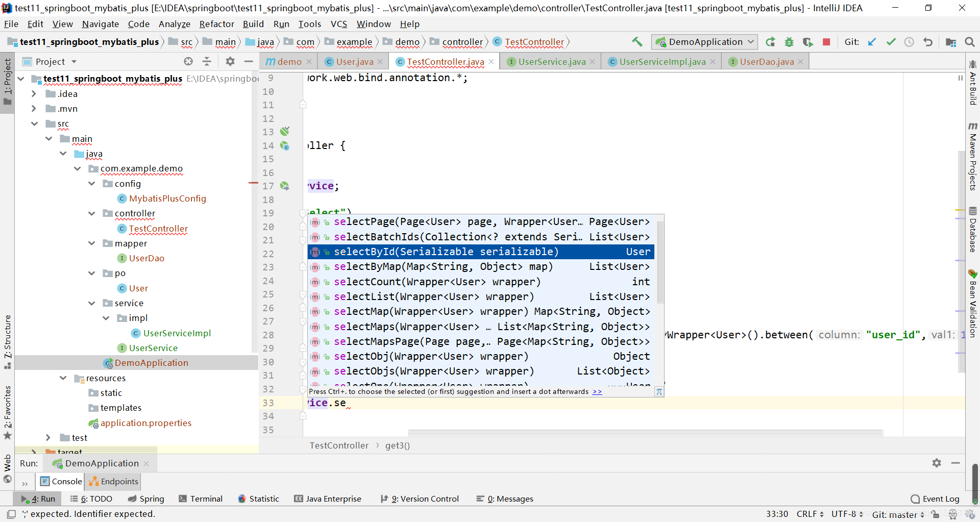Screen dimensions: 980x522
Task: Select the Console tab in Run panel
Action: click(x=61, y=481)
